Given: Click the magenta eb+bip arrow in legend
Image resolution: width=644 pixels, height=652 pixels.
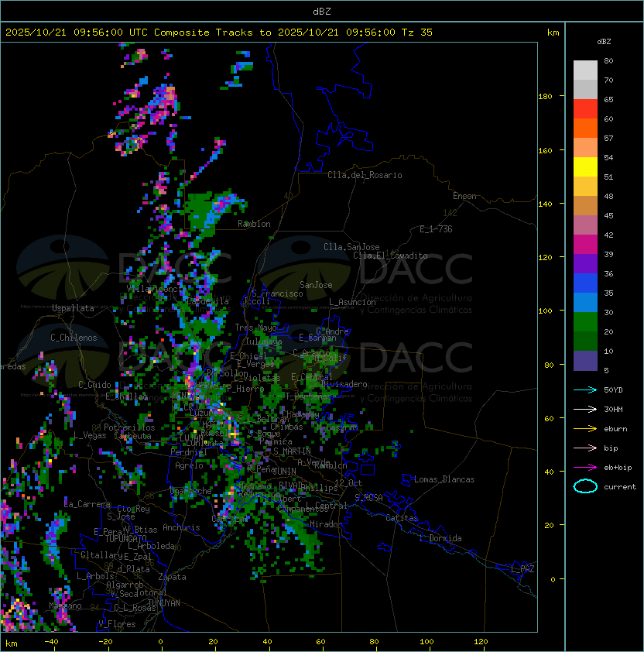Looking at the screenshot, I should point(585,468).
